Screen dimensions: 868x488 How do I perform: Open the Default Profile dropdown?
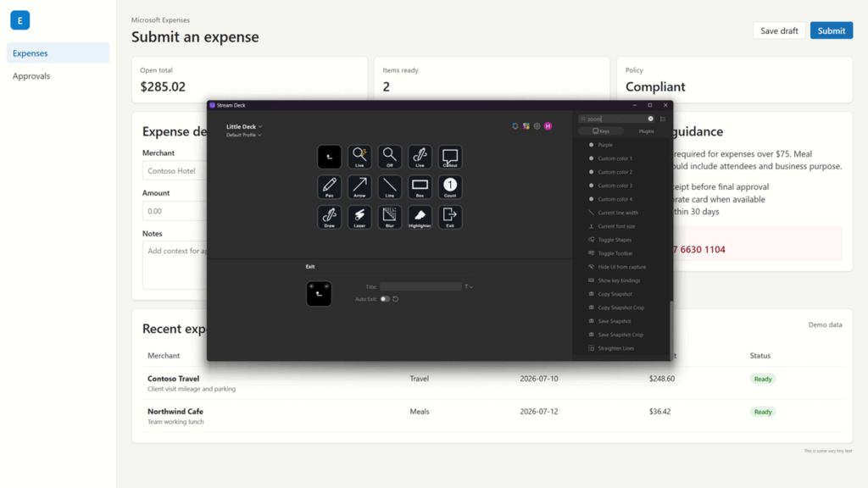click(x=243, y=135)
